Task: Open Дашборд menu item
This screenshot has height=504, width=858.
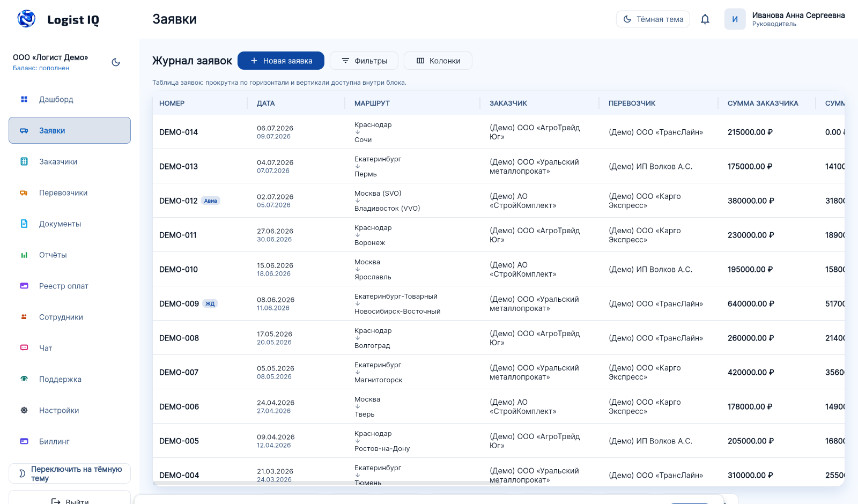Action: pos(70,99)
